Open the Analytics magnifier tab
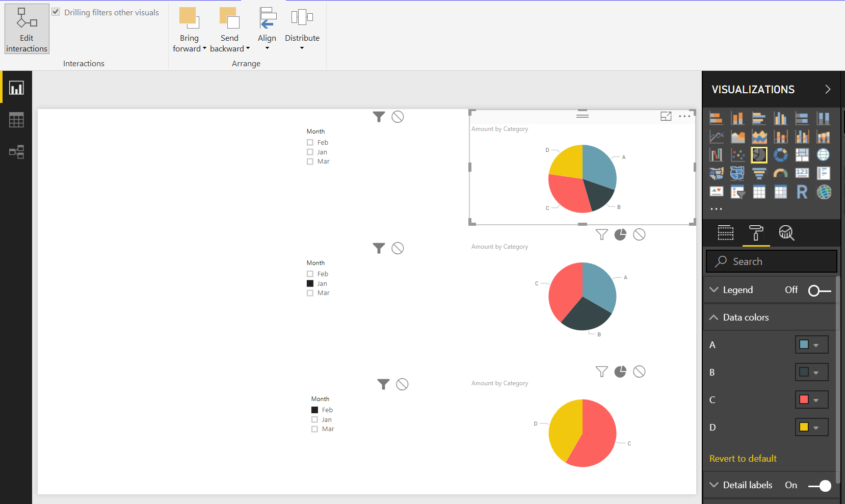Image resolution: width=845 pixels, height=504 pixels. pos(786,233)
